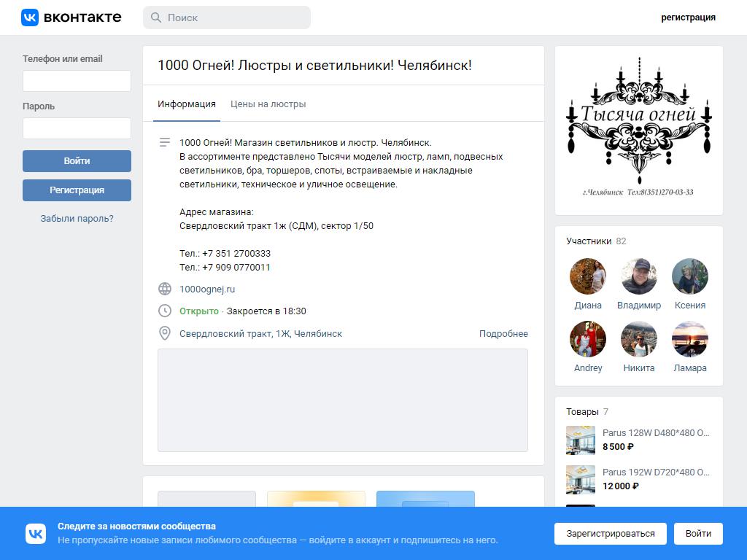The height and width of the screenshot is (560, 747).
Task: Select the Информация tab
Action: (x=187, y=104)
